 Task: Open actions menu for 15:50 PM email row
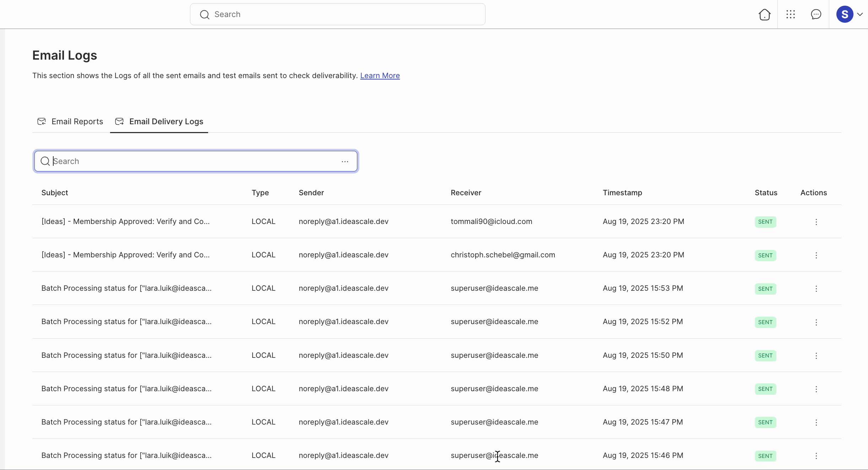(x=816, y=356)
